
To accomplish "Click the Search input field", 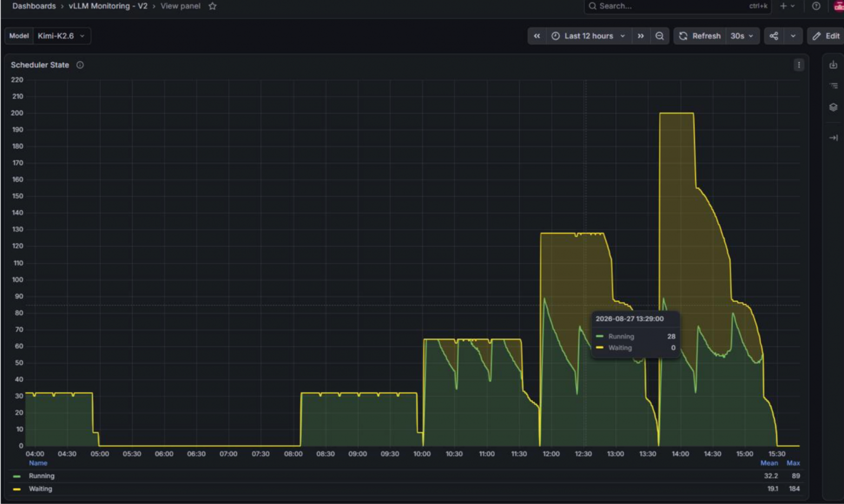I will pyautogui.click(x=678, y=6).
